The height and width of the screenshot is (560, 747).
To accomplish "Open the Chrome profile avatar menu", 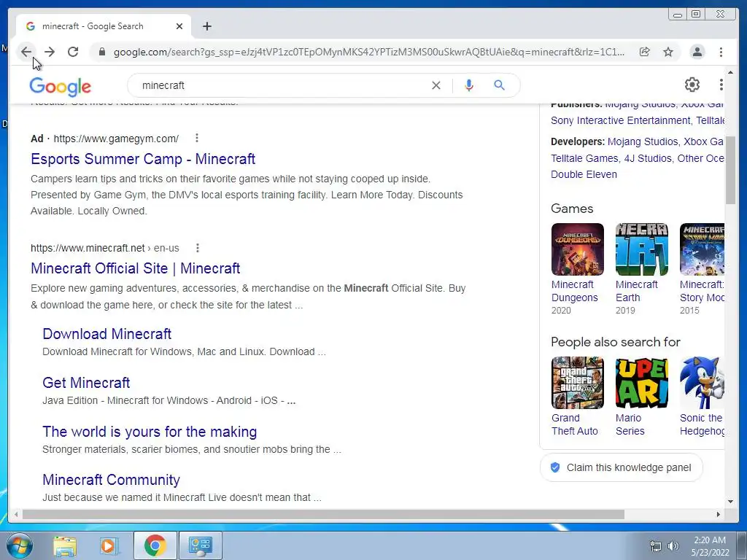I will click(697, 52).
